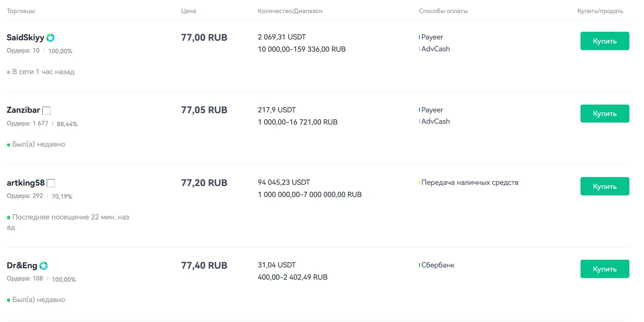Open the Dr&Eng trader profile

pyautogui.click(x=22, y=265)
